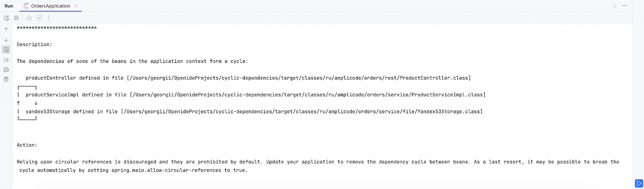Stop the running process
This screenshot has height=189, width=644.
click(17, 18)
